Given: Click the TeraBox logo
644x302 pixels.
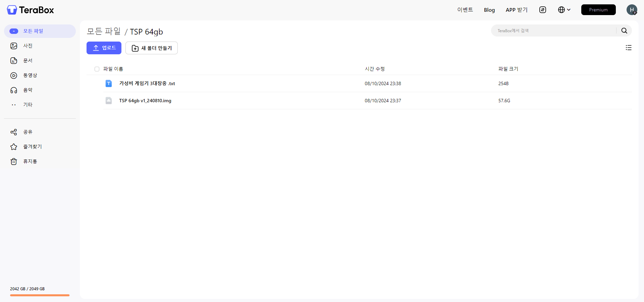Looking at the screenshot, I should point(31,10).
